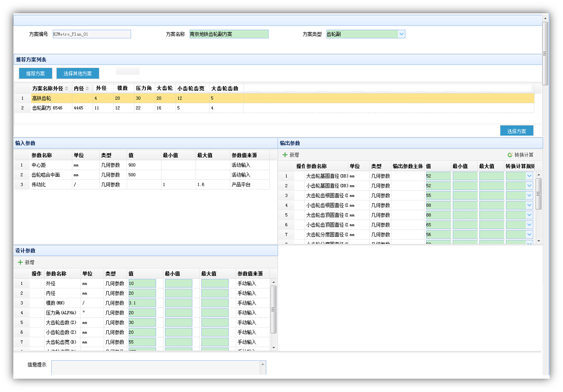
Task: Click down arrow of 设计参数 table scrollbar
Action: coord(274,347)
